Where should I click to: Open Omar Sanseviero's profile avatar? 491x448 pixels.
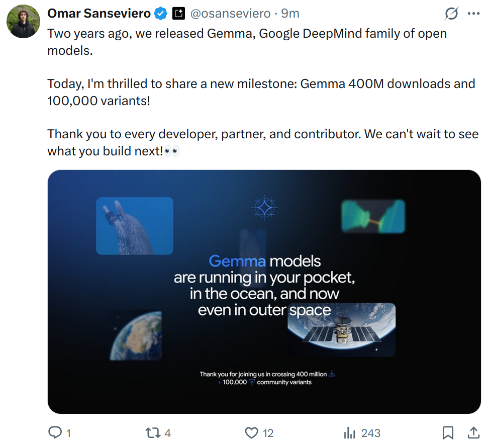pos(23,21)
